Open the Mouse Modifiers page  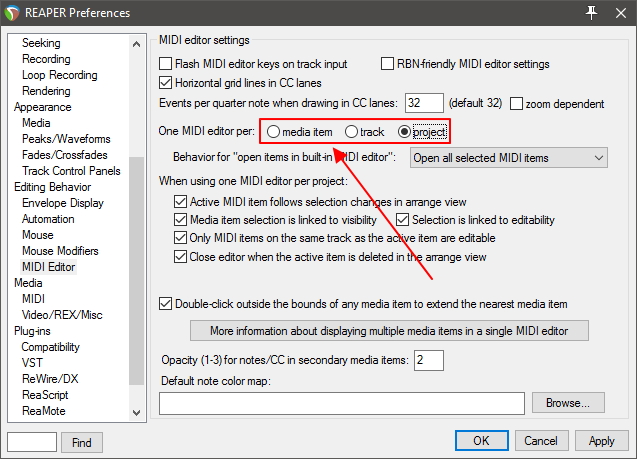[x=60, y=251]
